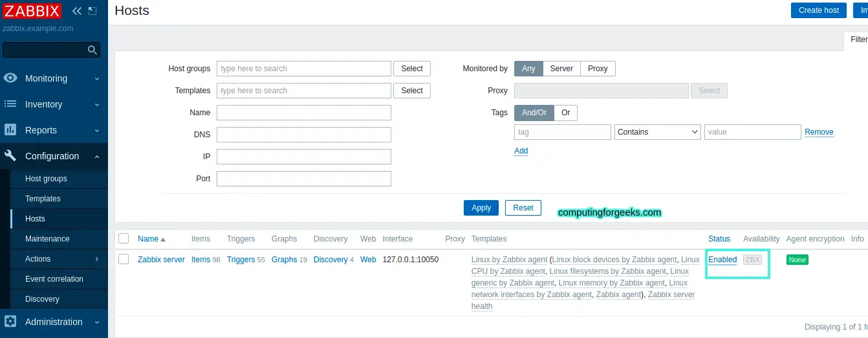
Task: Collapse the Configuration menu section
Action: click(x=97, y=156)
